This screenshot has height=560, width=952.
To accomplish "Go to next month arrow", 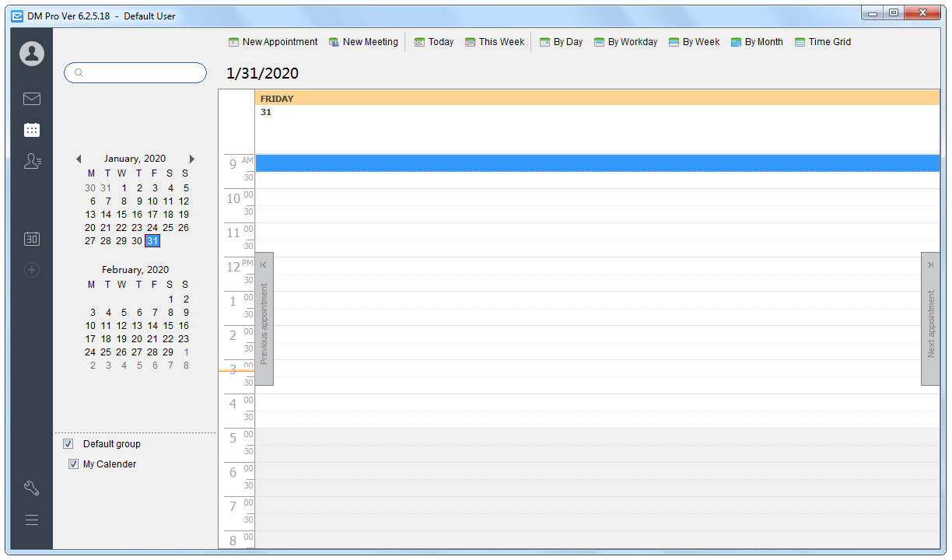I will [192, 159].
